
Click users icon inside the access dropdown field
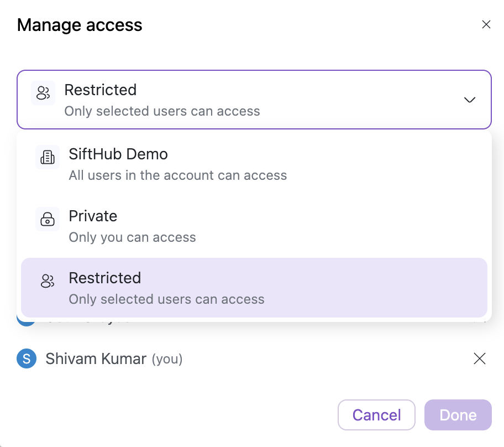pyautogui.click(x=43, y=93)
